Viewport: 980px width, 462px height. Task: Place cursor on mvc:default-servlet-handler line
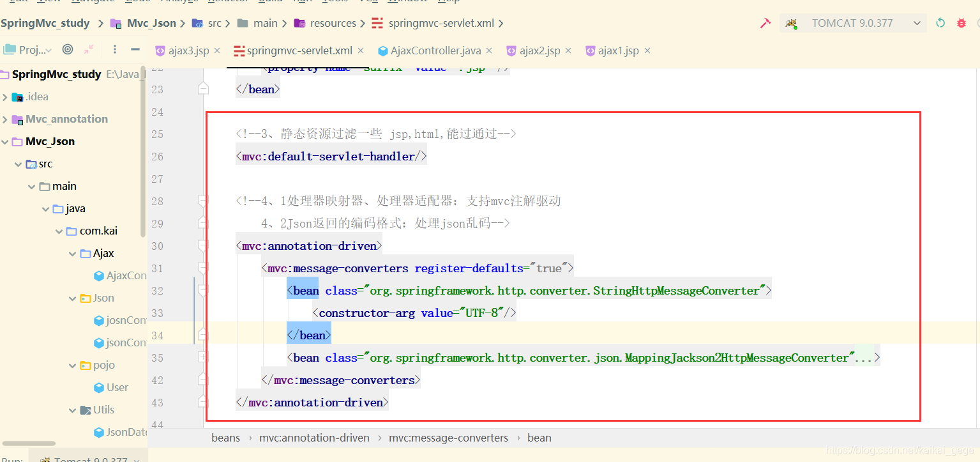pyautogui.click(x=331, y=157)
